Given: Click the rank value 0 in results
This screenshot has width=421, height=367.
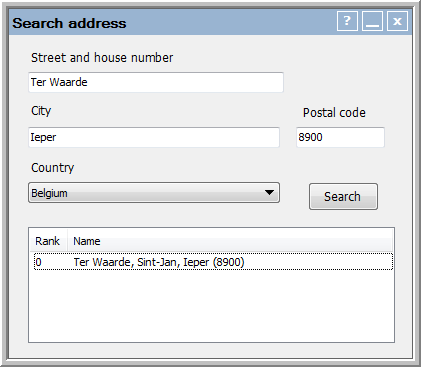Looking at the screenshot, I should click(x=38, y=262).
